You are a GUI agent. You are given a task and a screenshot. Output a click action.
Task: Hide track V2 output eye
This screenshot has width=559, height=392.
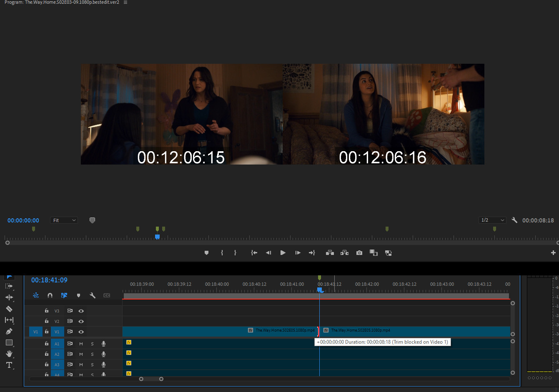81,321
